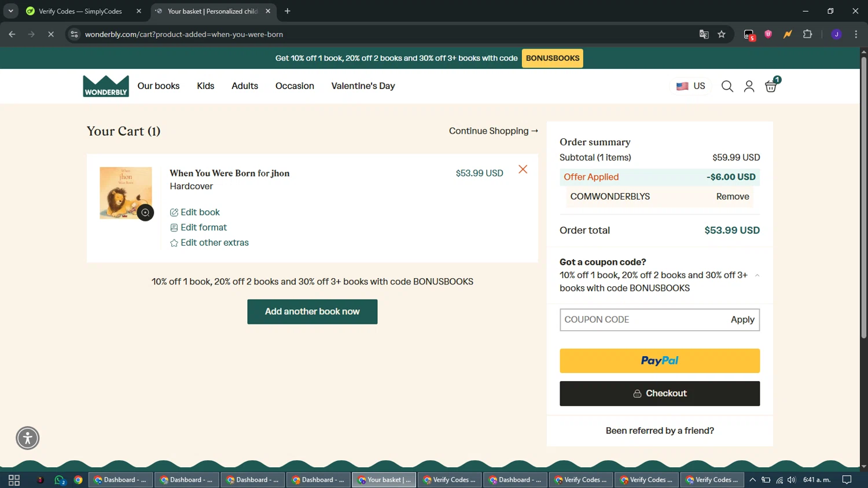The image size is (868, 488).
Task: Remove book with the red X icon
Action: pos(523,169)
